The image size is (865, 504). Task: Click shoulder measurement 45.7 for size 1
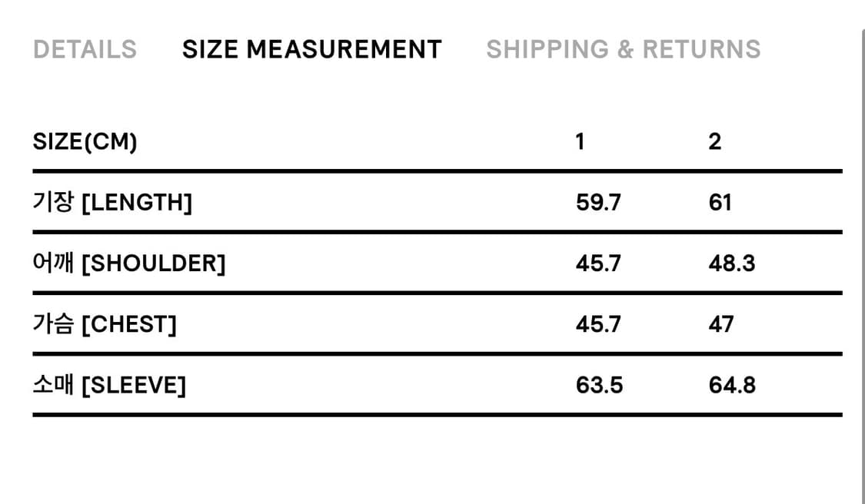tap(598, 264)
